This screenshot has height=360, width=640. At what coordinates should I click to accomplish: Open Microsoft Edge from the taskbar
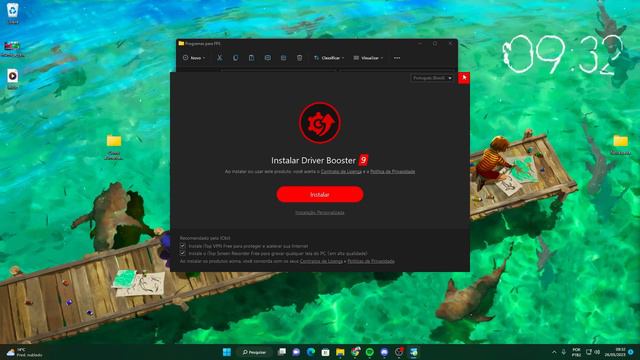pos(311,352)
